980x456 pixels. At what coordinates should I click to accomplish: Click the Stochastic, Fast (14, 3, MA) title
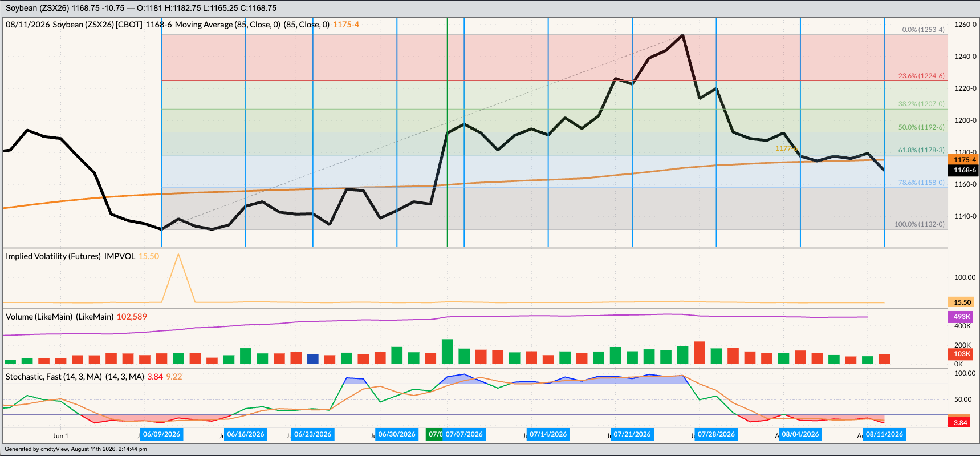coord(54,377)
